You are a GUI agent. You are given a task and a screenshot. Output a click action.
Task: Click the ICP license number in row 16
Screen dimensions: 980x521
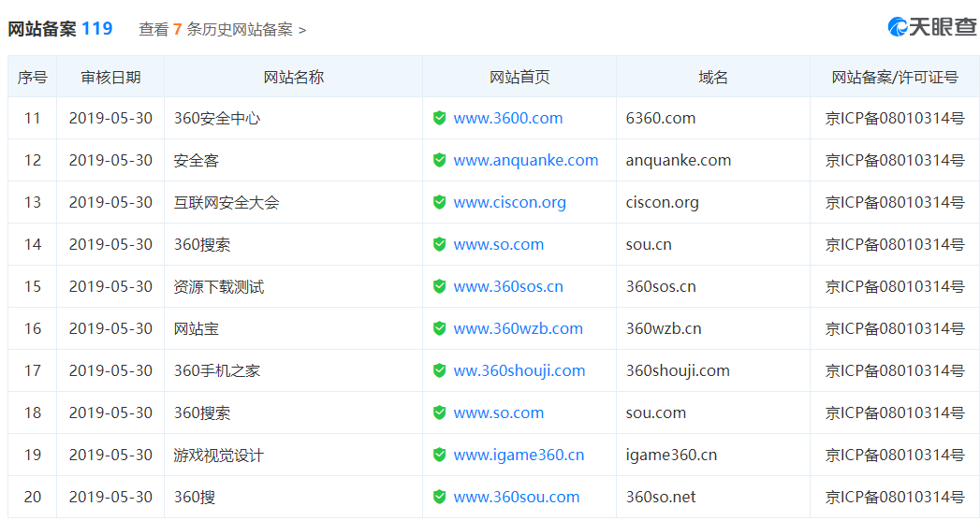click(895, 328)
